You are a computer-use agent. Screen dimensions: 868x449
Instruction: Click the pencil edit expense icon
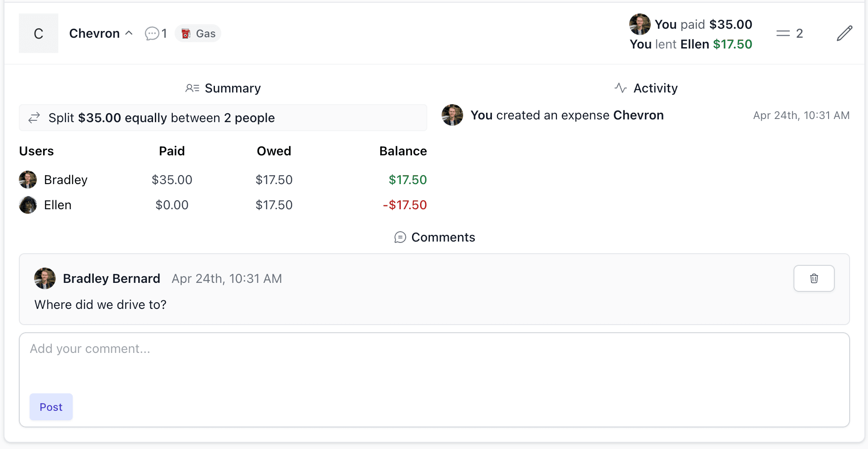[x=844, y=34]
